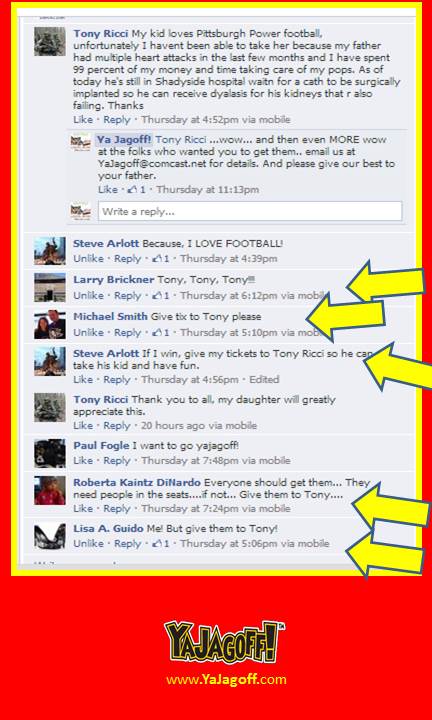Open Roberta Kaintz DiNardo's profile name link
Viewport: 432px width, 720px height.
click(x=137, y=483)
